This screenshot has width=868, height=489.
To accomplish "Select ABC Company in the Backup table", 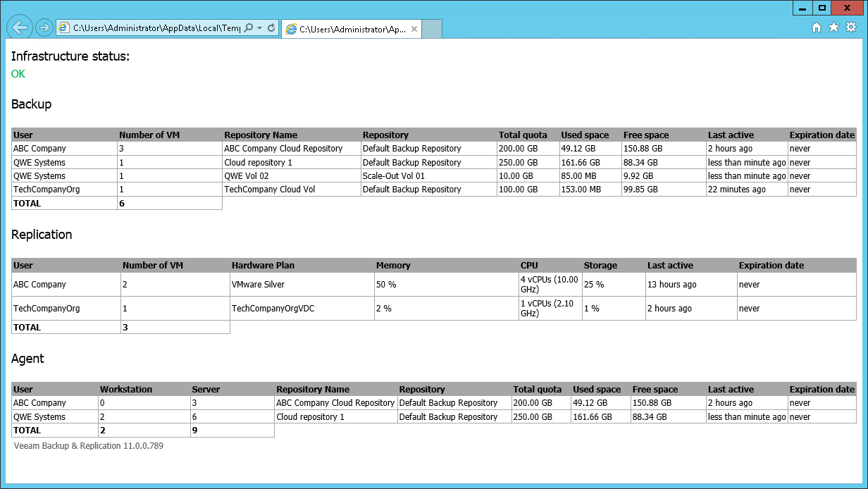I will click(39, 149).
